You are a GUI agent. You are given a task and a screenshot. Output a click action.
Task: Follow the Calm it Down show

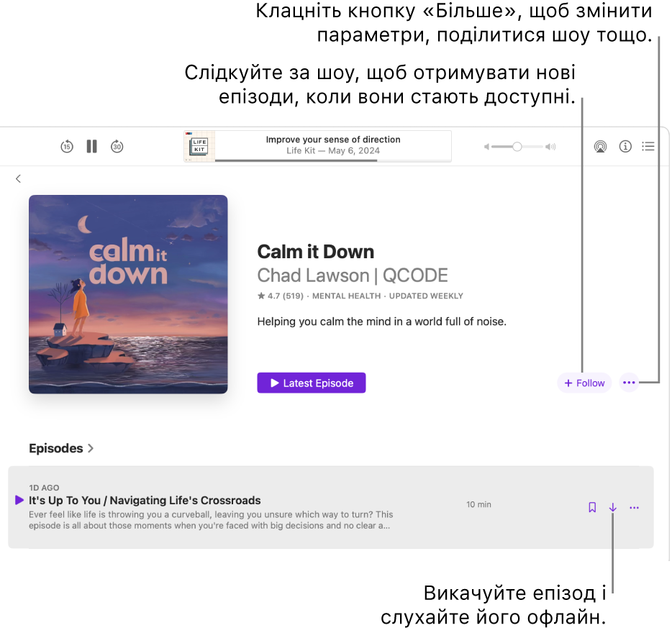tap(584, 383)
